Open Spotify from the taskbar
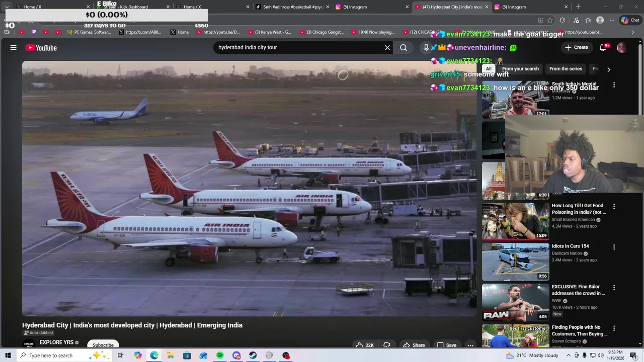The width and height of the screenshot is (644, 362). pos(220,355)
